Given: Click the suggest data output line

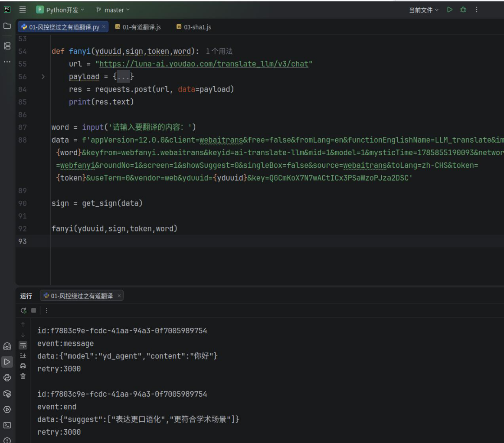Looking at the screenshot, I should click(x=138, y=419).
